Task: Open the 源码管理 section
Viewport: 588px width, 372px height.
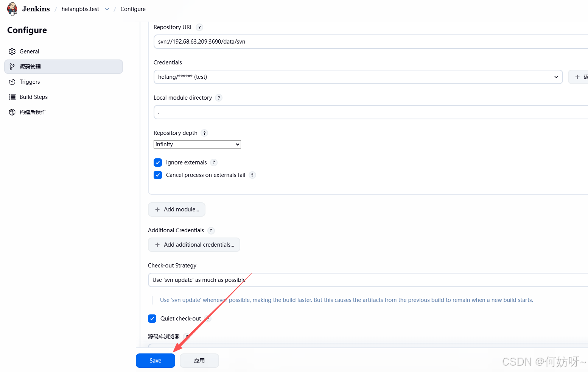Action: pos(64,67)
